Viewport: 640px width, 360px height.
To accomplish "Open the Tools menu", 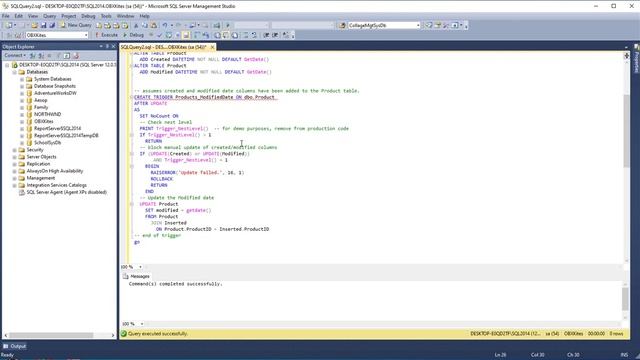I will pyautogui.click(x=106, y=16).
